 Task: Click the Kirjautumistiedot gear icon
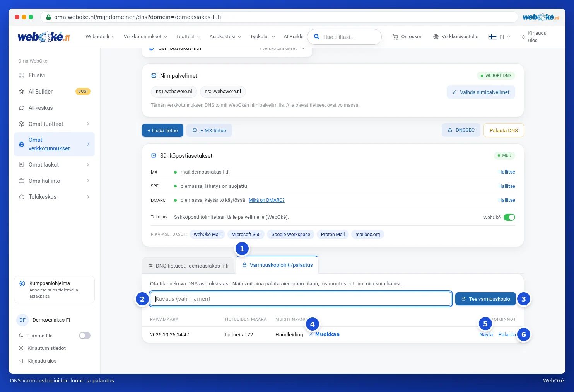pos(21,348)
